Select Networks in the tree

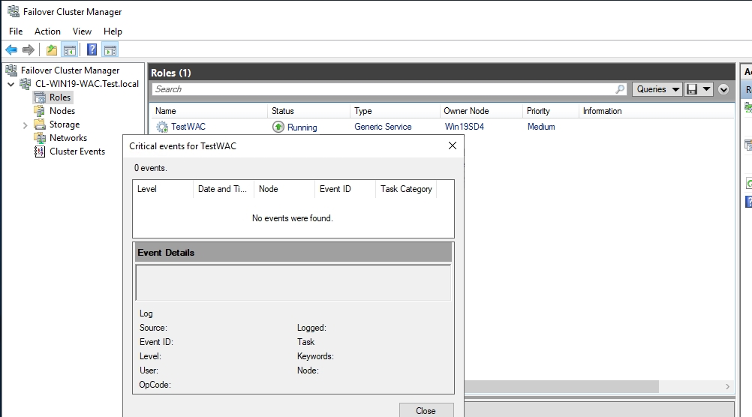[x=68, y=138]
